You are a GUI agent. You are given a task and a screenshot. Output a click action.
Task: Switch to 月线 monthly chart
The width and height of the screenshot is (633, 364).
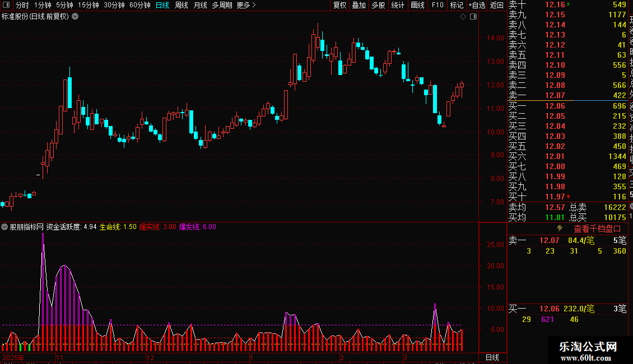coord(200,5)
